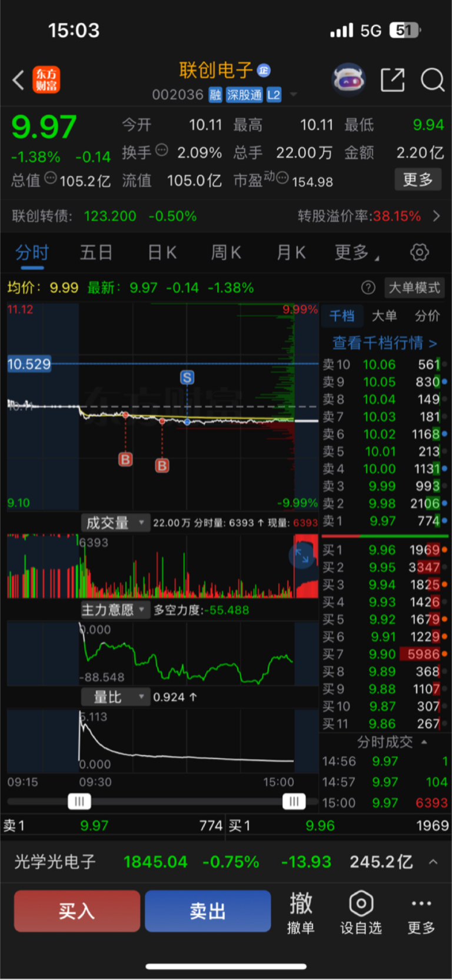Viewport: 452px width, 980px height.
Task: Tap the question mark help icon
Action: [368, 287]
